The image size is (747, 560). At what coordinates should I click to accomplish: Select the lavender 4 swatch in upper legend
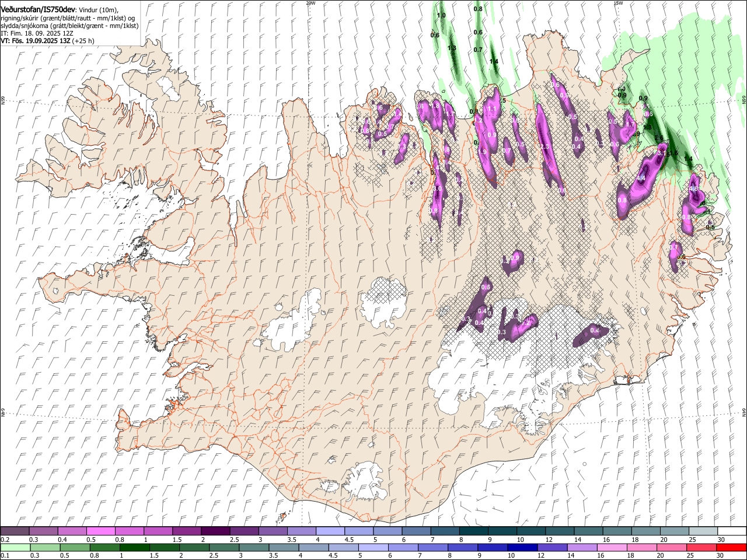(330, 531)
